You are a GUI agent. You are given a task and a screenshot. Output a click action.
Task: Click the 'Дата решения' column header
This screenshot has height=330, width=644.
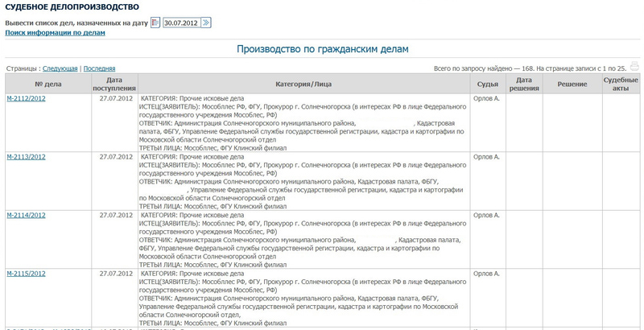[523, 83]
